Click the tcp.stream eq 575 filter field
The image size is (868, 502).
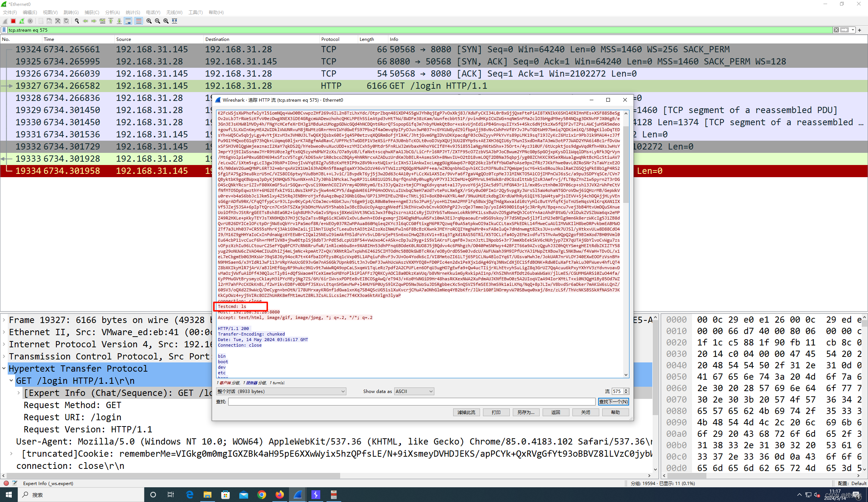click(x=420, y=30)
